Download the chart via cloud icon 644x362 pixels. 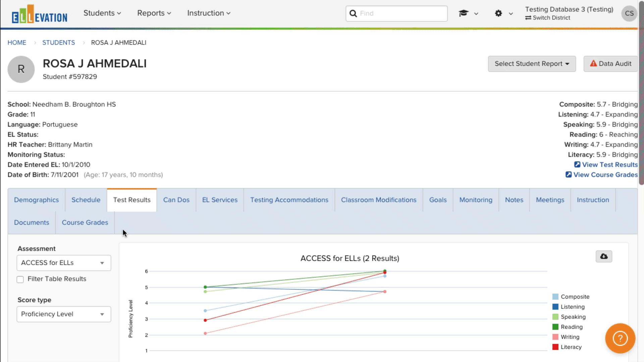(604, 256)
